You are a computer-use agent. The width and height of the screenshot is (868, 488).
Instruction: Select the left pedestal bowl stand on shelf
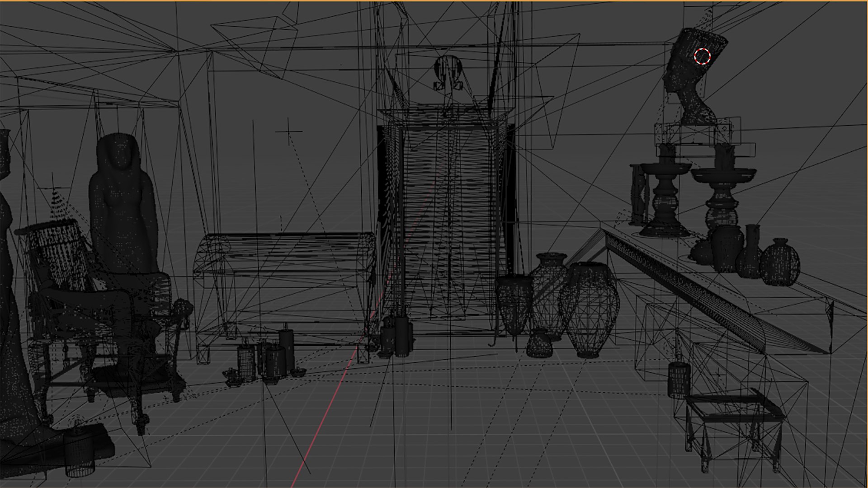click(x=664, y=199)
